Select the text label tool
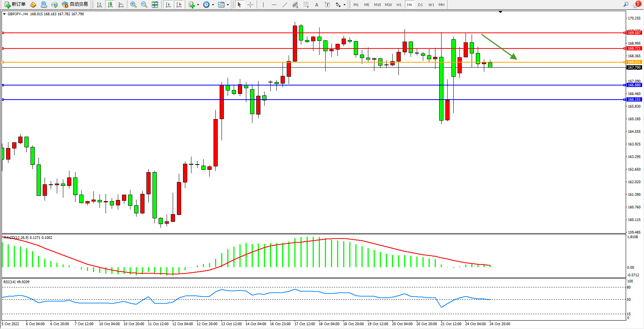The height and width of the screenshot is (329, 644). point(327,5)
